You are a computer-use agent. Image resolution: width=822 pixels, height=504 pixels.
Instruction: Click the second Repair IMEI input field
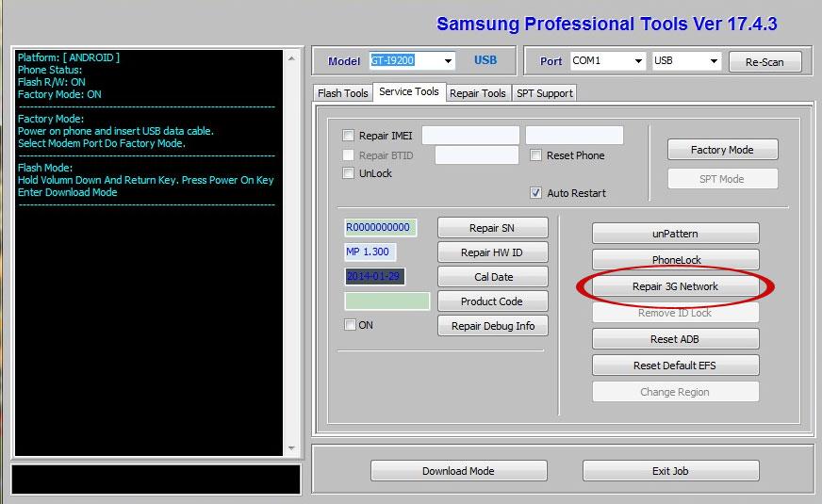[575, 135]
